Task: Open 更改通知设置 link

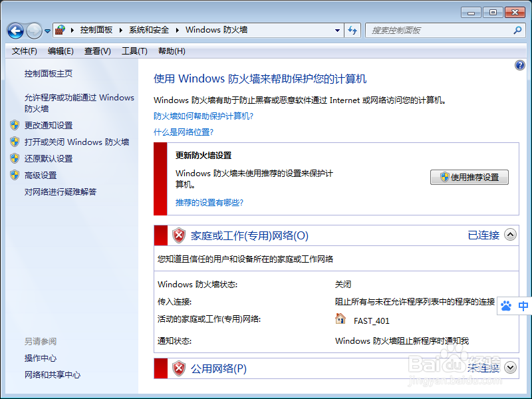Action: (x=49, y=125)
